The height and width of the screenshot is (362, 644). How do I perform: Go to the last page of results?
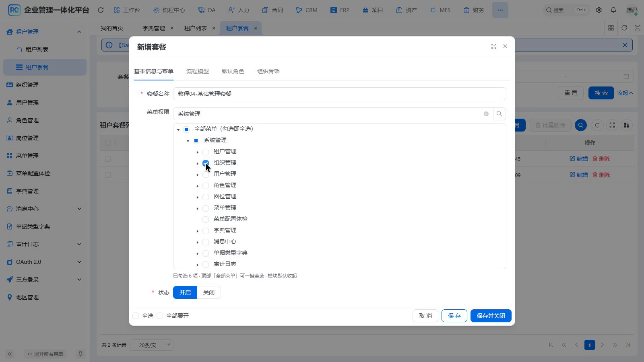click(628, 345)
